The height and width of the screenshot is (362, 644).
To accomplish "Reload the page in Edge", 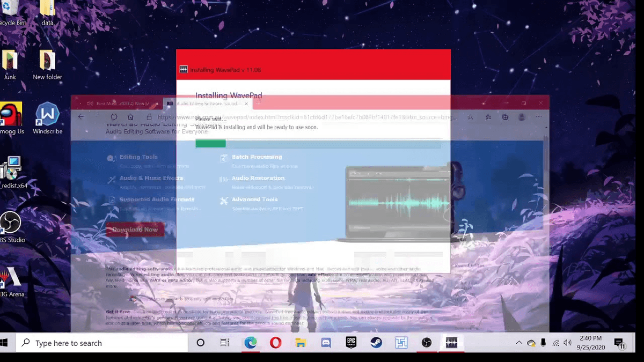I will click(114, 117).
